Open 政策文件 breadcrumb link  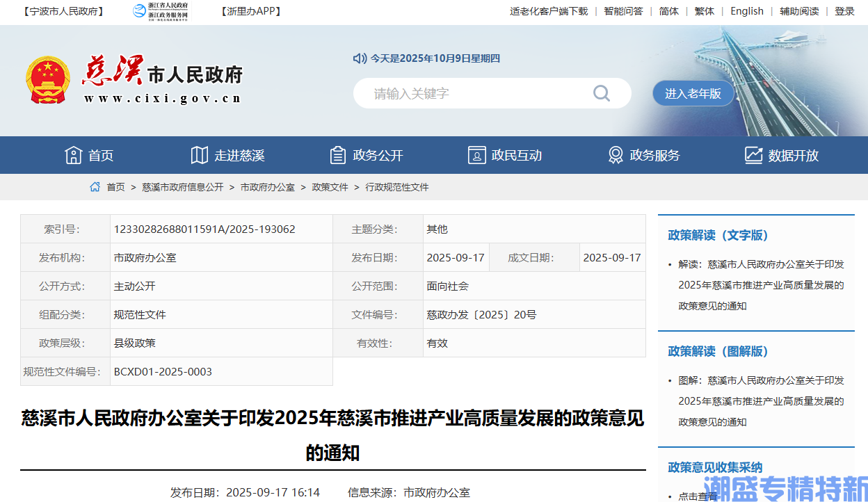point(330,187)
